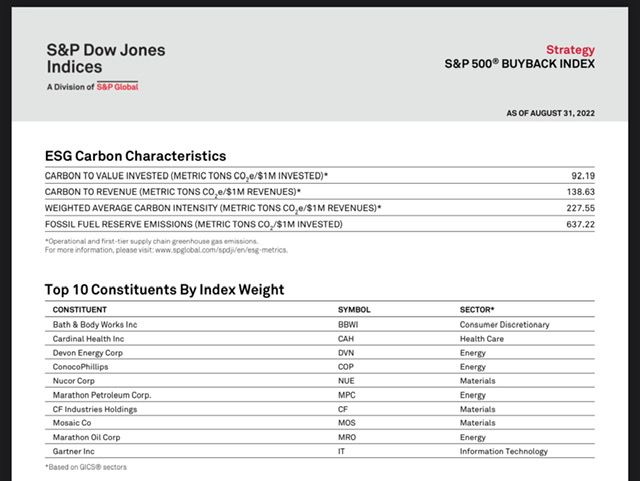The width and height of the screenshot is (640, 481).
Task: Click the Top 10 Constituents By Index Weight heading
Action: coord(164,290)
